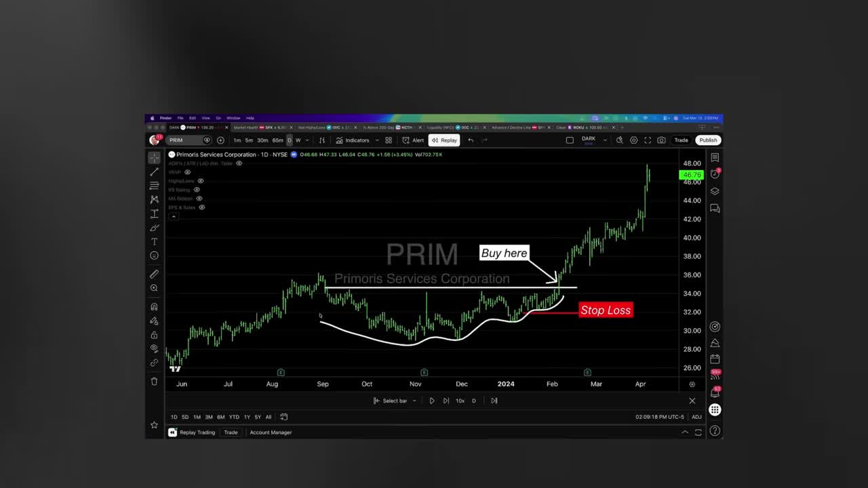Add a symbol with the plus icon

(x=220, y=140)
